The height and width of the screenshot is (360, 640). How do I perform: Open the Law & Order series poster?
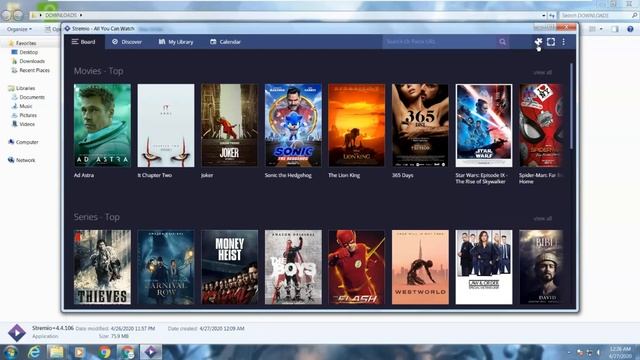(x=484, y=267)
